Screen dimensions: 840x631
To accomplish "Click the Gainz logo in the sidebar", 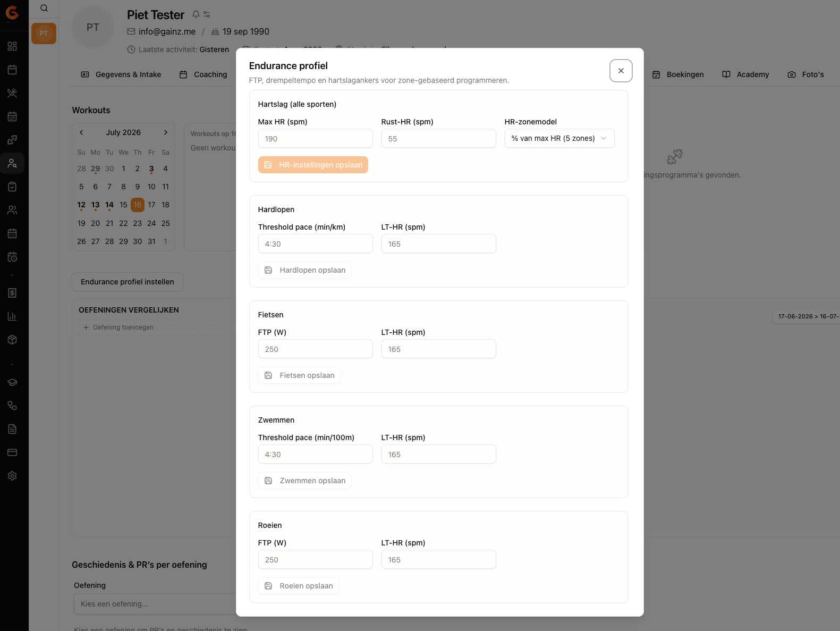I will pos(12,12).
